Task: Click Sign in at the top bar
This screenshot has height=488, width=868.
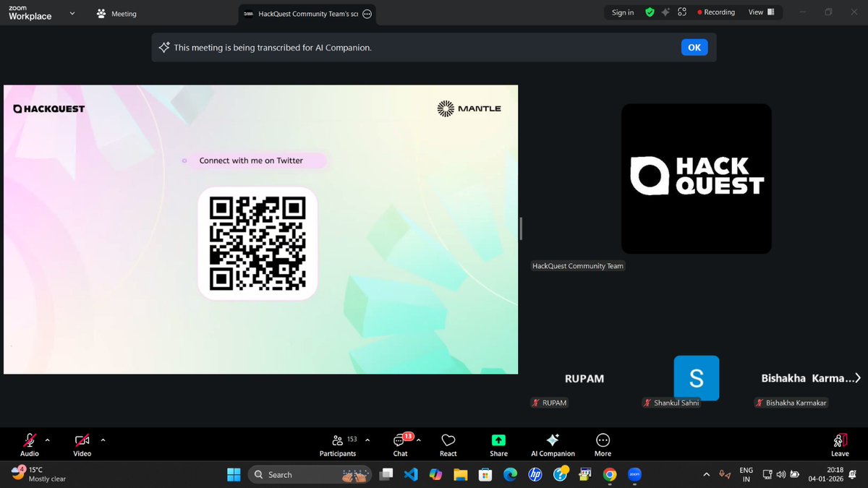Action: pyautogui.click(x=623, y=12)
